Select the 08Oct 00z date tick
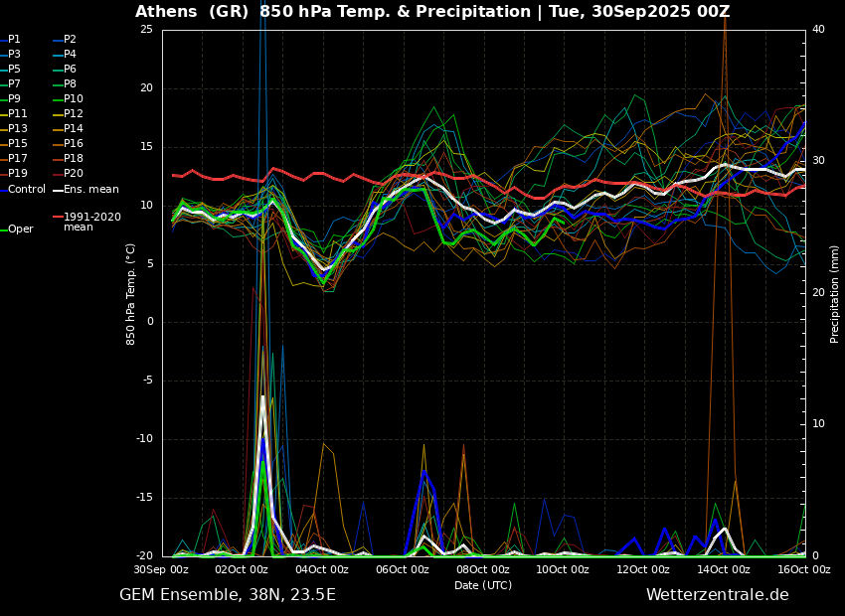845x616 pixels. pyautogui.click(x=483, y=569)
